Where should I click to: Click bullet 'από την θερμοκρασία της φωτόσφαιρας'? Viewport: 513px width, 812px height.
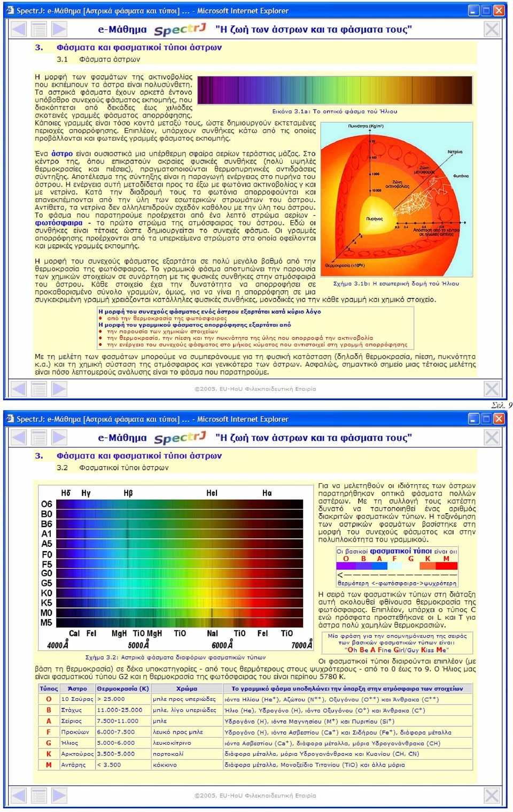[167, 318]
